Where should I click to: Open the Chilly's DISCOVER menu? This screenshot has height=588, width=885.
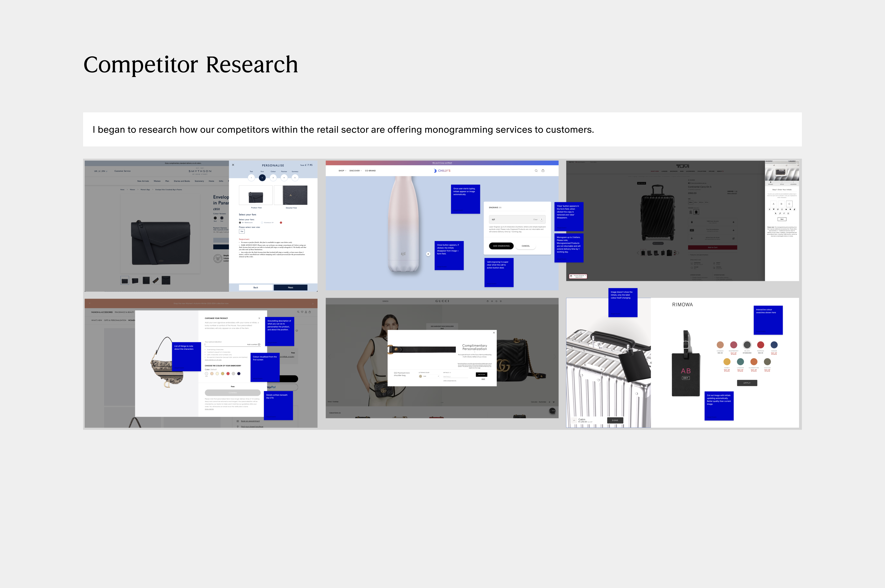(355, 171)
